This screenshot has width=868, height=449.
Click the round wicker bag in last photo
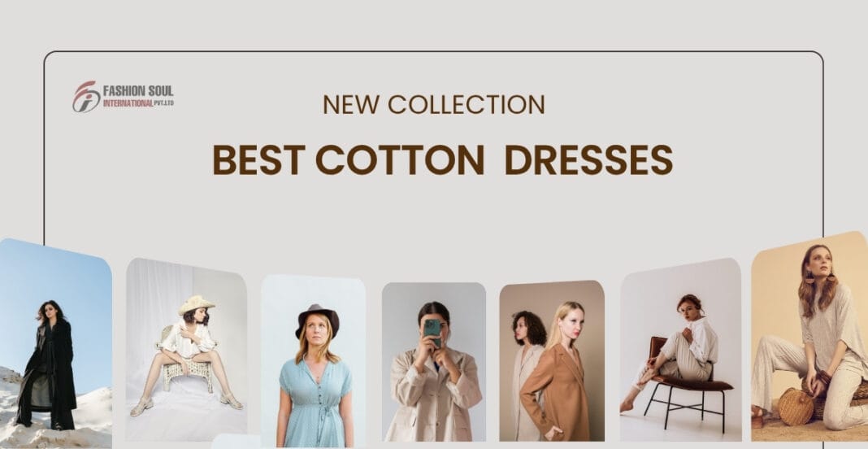click(x=796, y=407)
